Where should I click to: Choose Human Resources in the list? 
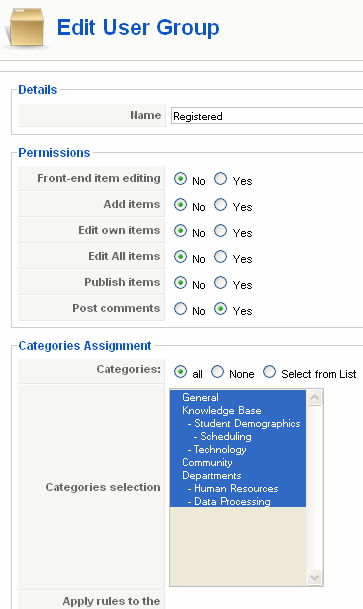point(238,489)
